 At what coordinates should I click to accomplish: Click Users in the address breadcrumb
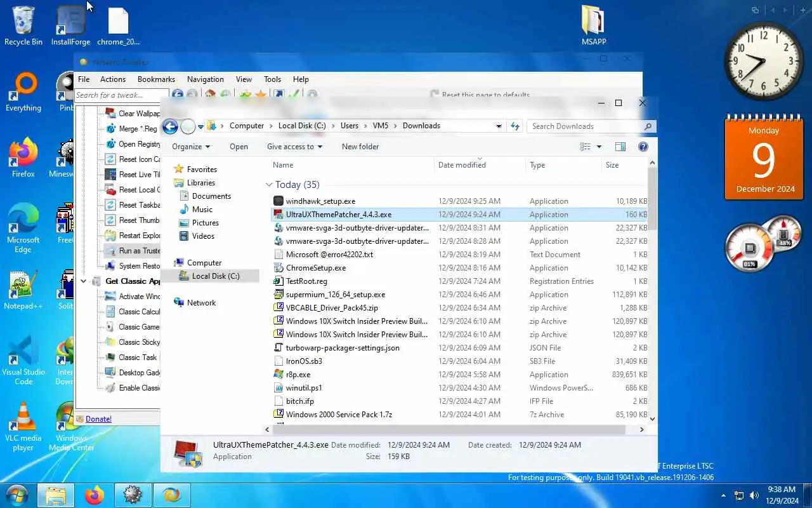[x=350, y=126]
